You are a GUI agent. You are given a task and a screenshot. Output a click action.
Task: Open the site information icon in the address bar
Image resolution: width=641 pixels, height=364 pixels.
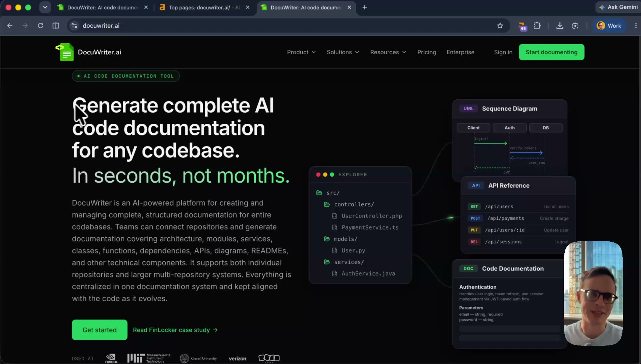pos(74,26)
